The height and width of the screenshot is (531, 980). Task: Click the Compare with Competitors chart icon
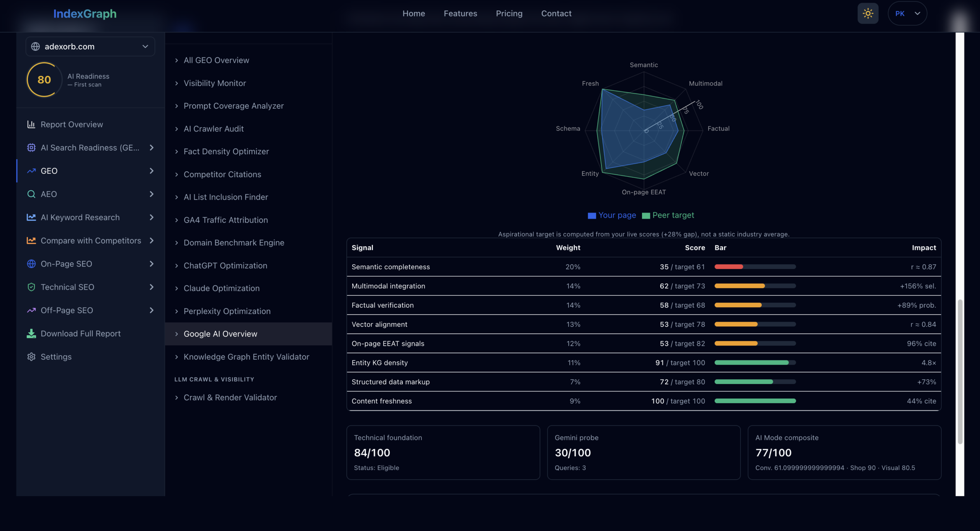tap(31, 241)
